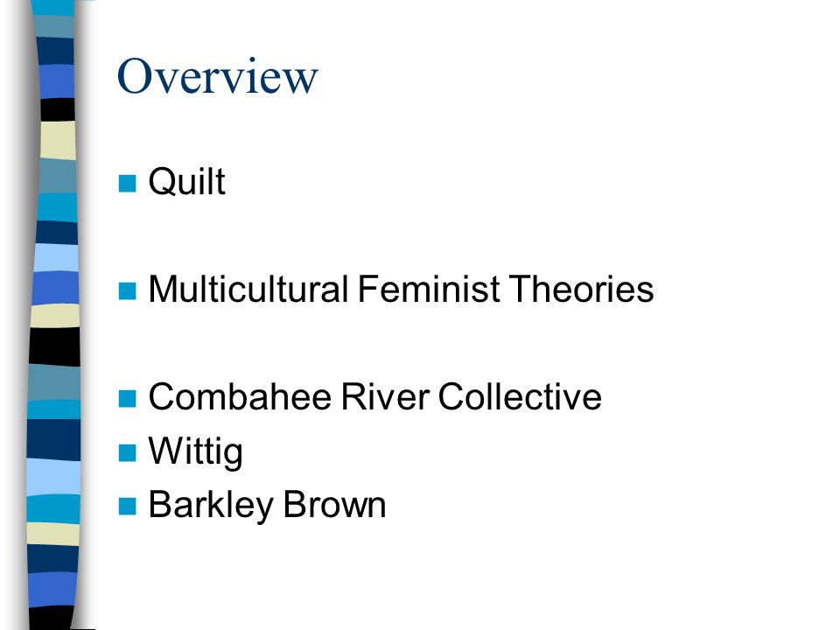Click the Wittig bullet text

point(195,452)
